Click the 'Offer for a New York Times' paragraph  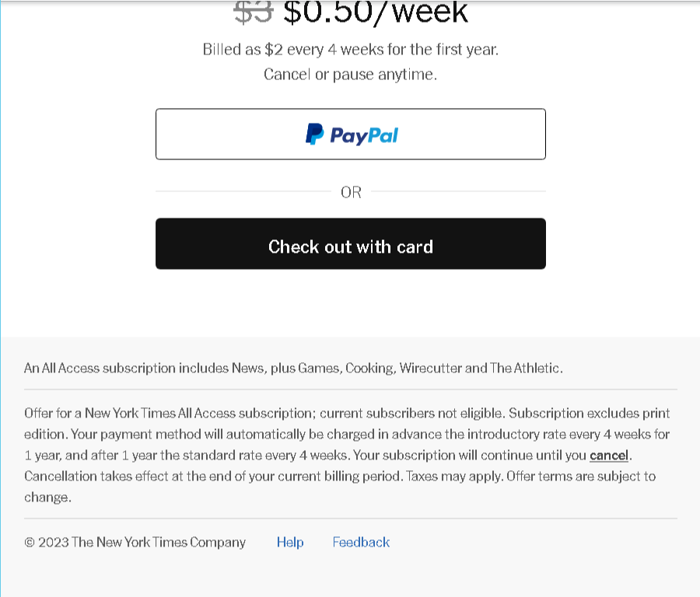pos(347,455)
